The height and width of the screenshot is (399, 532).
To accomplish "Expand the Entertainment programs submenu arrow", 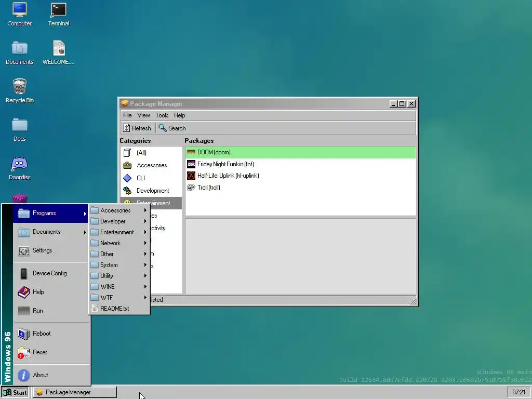I will point(145,232).
